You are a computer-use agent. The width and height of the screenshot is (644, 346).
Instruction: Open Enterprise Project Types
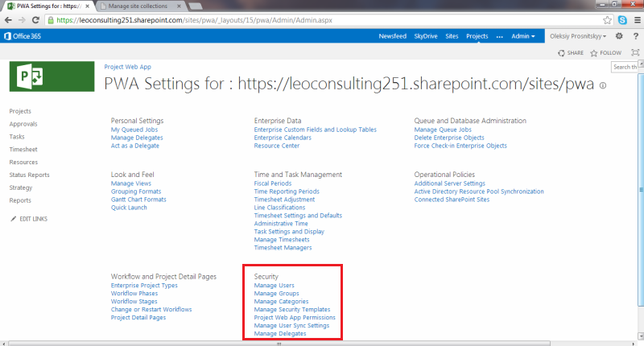click(144, 286)
